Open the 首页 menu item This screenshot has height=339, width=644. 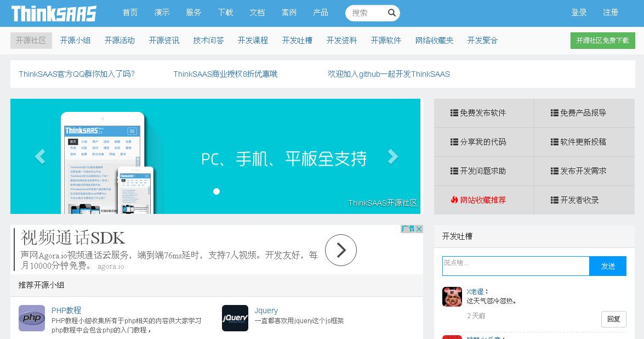point(130,13)
